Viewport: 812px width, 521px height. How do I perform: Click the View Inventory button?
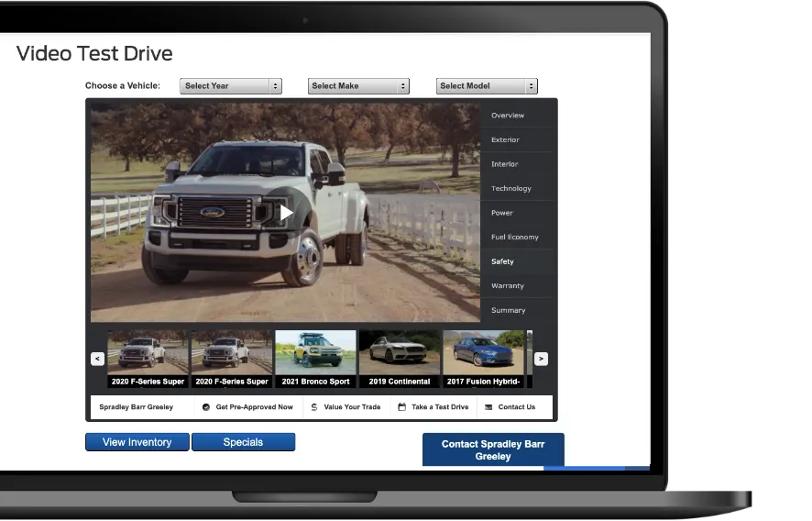pos(137,442)
